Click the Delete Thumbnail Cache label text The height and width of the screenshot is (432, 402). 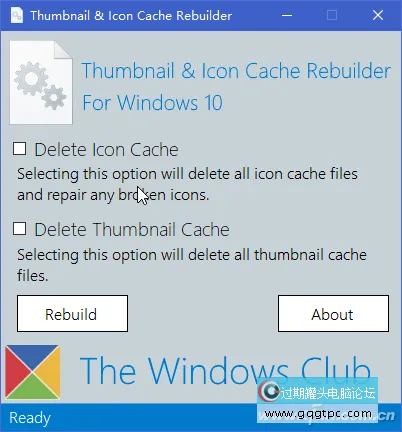pos(132,230)
